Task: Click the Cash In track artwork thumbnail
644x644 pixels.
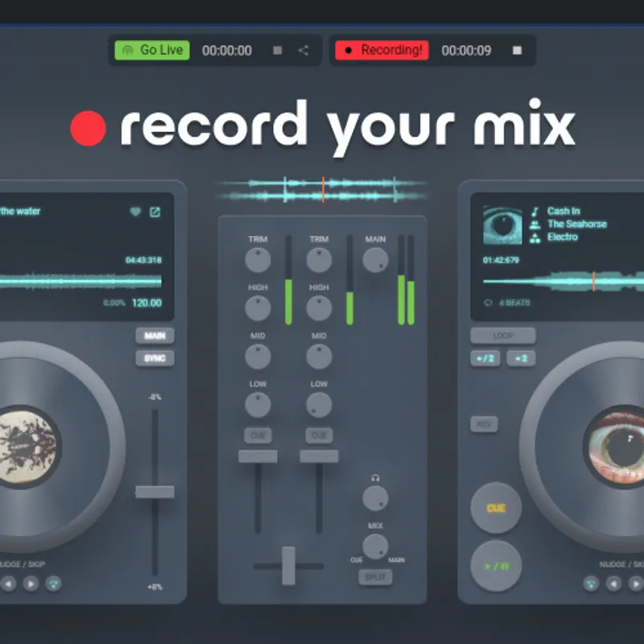Action: click(502, 225)
